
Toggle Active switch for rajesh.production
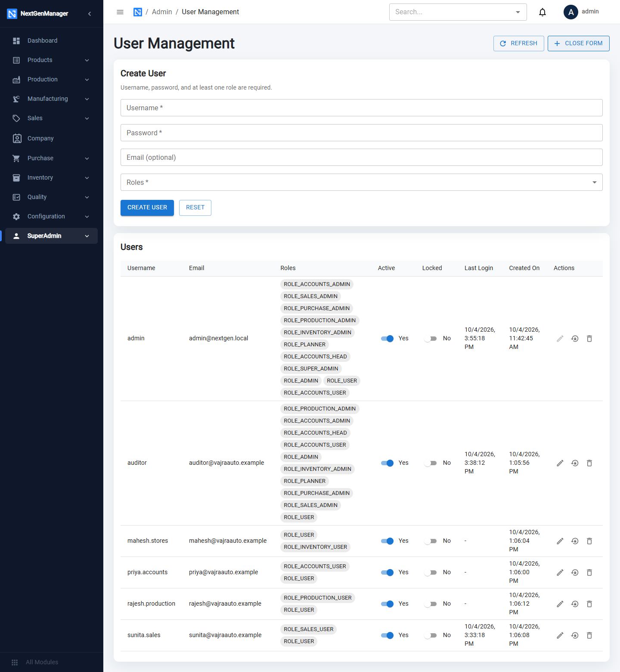(387, 604)
